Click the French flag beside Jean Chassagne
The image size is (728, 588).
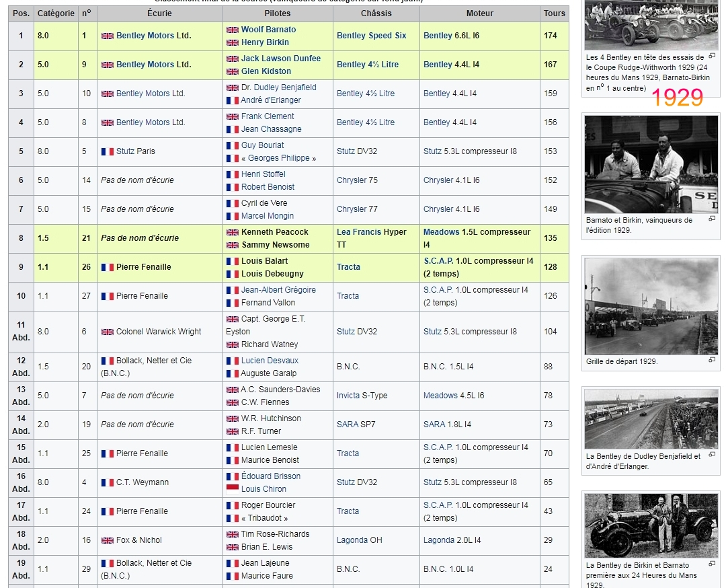[232, 129]
